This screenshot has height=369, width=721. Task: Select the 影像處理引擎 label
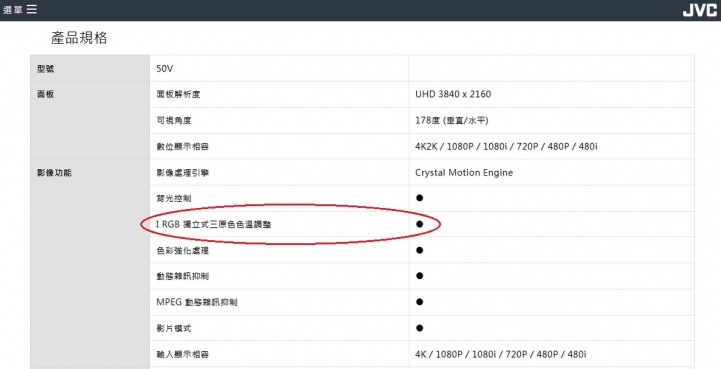coord(183,173)
